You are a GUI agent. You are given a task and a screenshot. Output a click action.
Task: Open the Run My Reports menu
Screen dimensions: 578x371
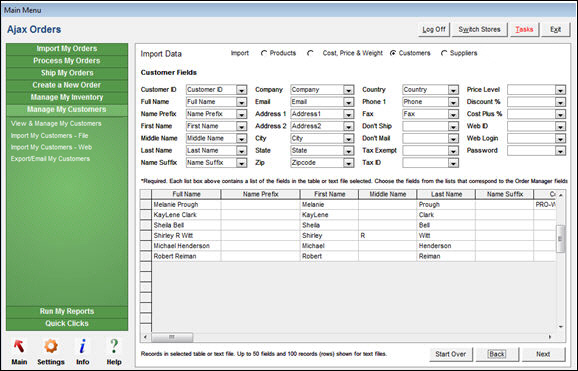pyautogui.click(x=67, y=312)
